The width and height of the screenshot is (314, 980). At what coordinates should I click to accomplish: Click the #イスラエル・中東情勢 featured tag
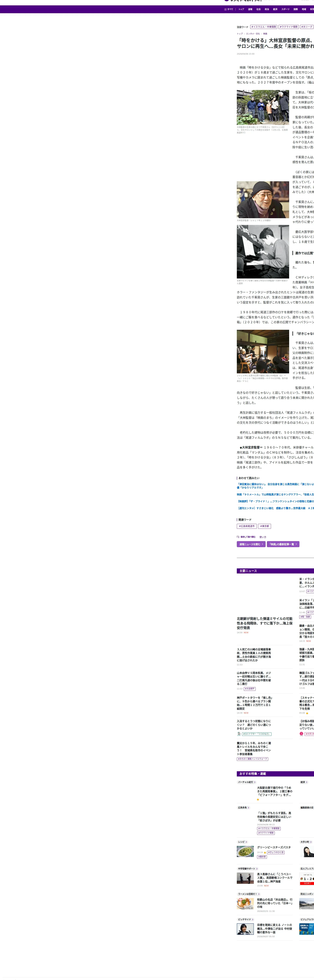pos(264,27)
